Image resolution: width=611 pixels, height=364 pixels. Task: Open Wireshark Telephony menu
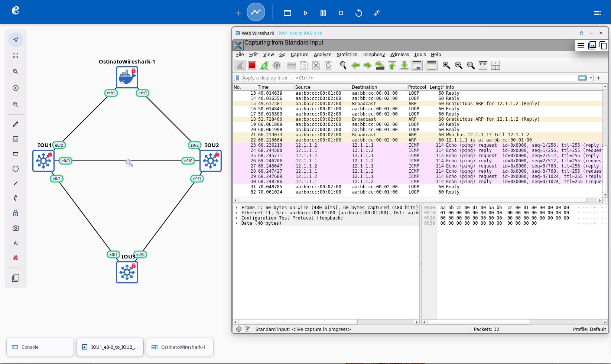pyautogui.click(x=374, y=54)
